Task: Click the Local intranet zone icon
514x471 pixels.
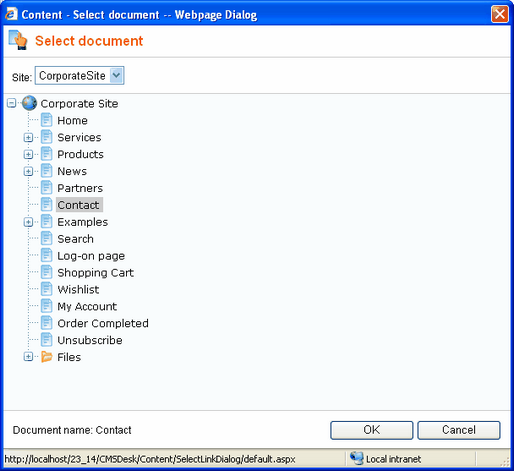Action: pyautogui.click(x=357, y=458)
